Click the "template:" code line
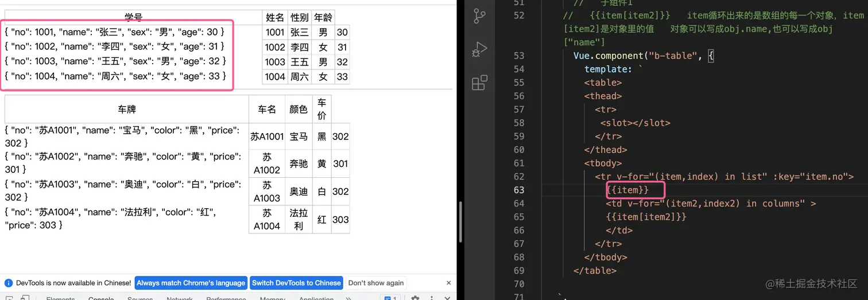The height and width of the screenshot is (300, 868). click(x=614, y=69)
